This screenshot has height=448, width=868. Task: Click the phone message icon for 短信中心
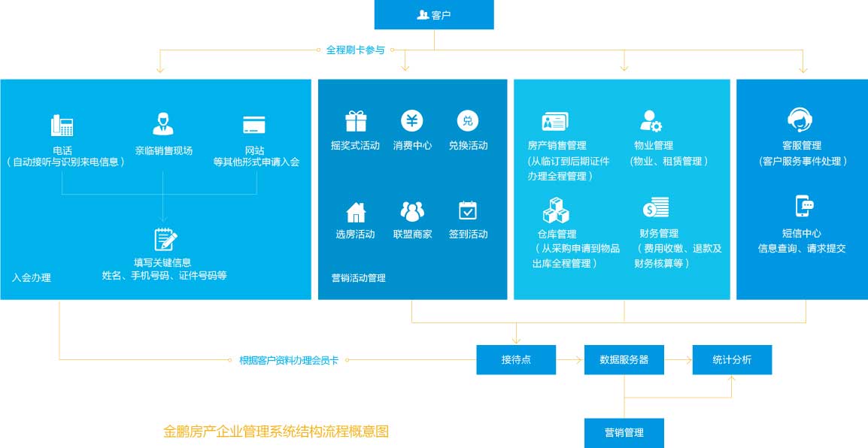click(803, 206)
